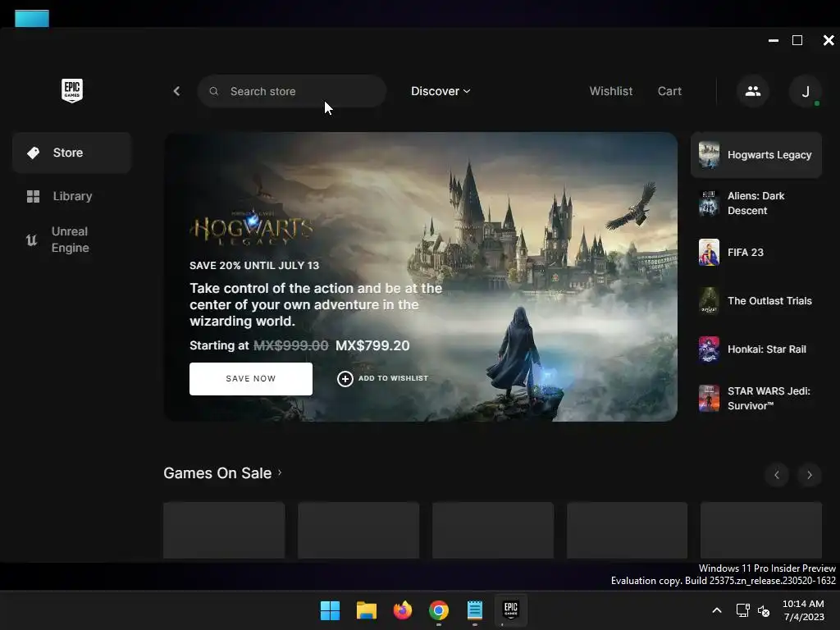Select Hogwarts Legacy title in carousel list
The width and height of the screenshot is (840, 630).
point(769,155)
